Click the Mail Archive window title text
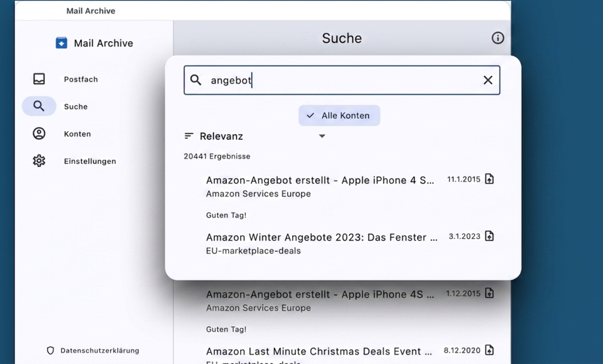The height and width of the screenshot is (364, 603). tap(91, 11)
